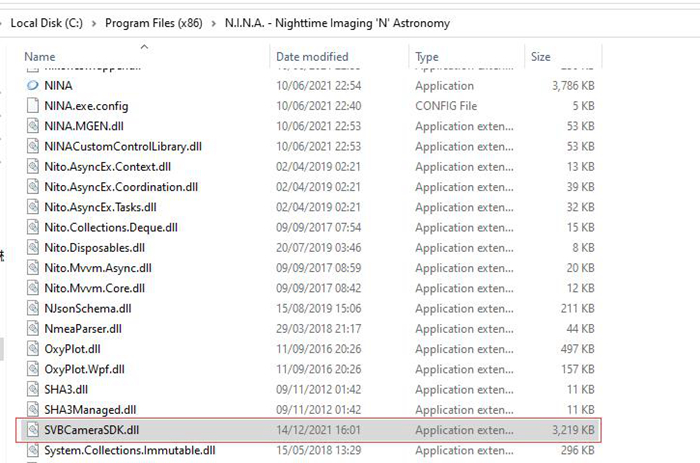Select the NINACustomControlLibrary.dll file name
Screen dimensions: 700x463
tap(123, 146)
